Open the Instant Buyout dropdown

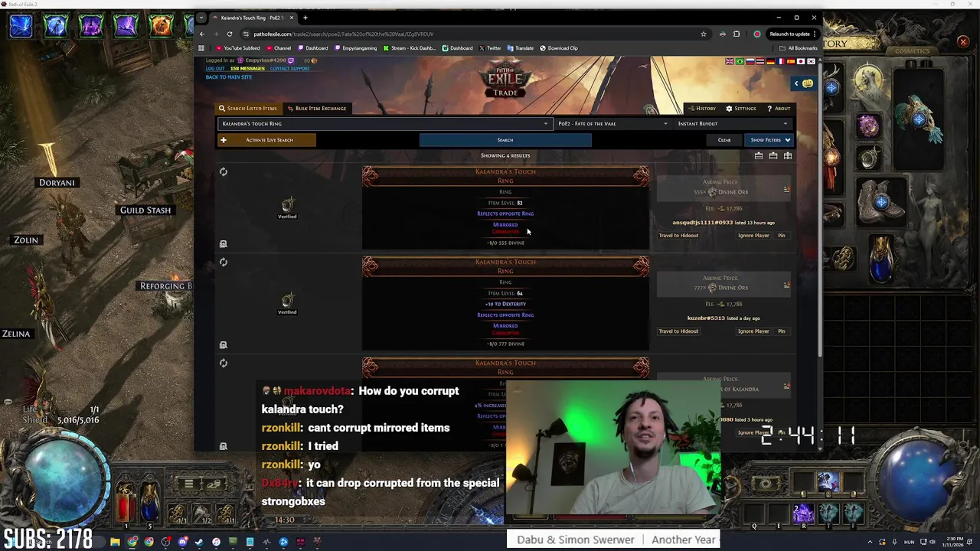pos(732,124)
